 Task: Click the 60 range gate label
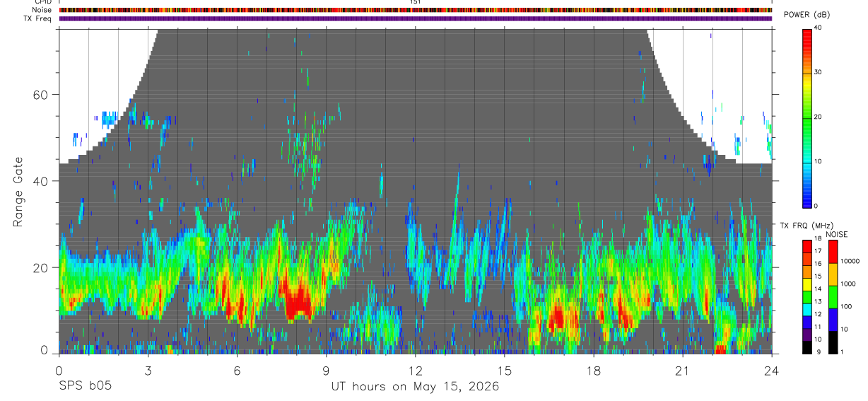coord(40,94)
